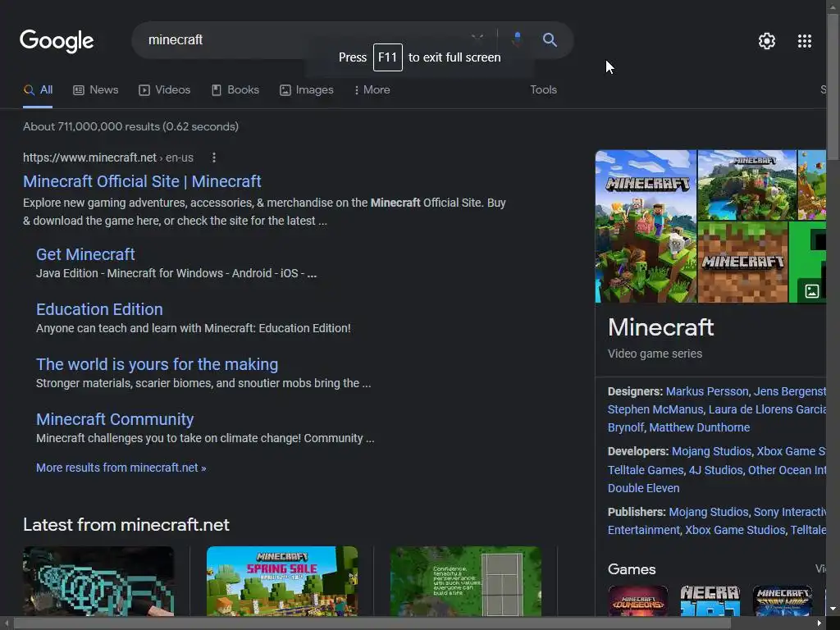Open Minecraft Dungeons game thumbnail
The width and height of the screenshot is (840, 630).
coord(637,600)
